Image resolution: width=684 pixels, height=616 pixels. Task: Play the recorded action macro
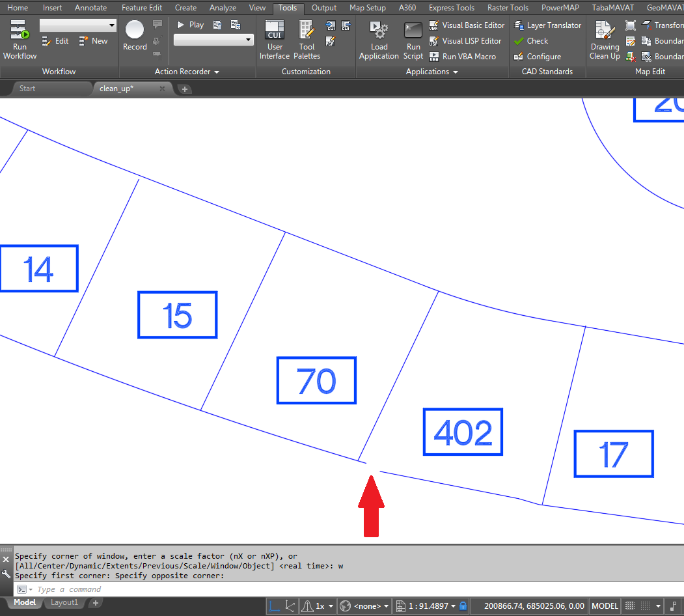point(191,25)
